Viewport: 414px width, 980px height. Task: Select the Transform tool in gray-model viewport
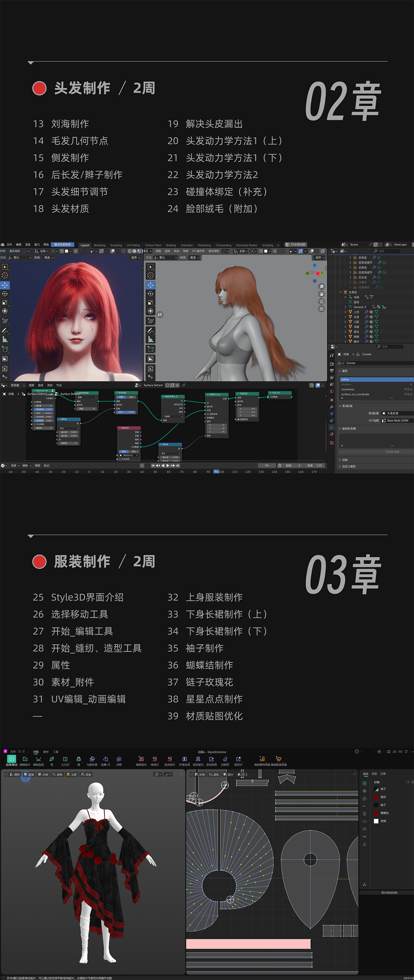[x=151, y=311]
